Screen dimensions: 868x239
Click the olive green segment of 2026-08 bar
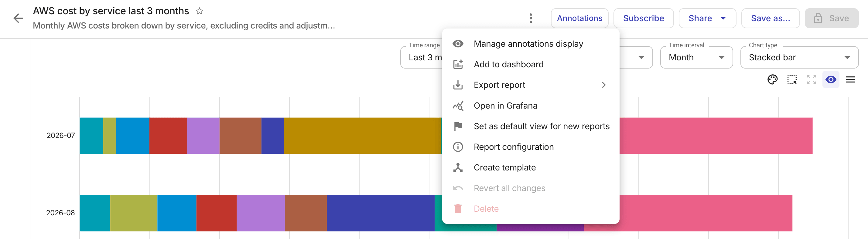pyautogui.click(x=134, y=213)
